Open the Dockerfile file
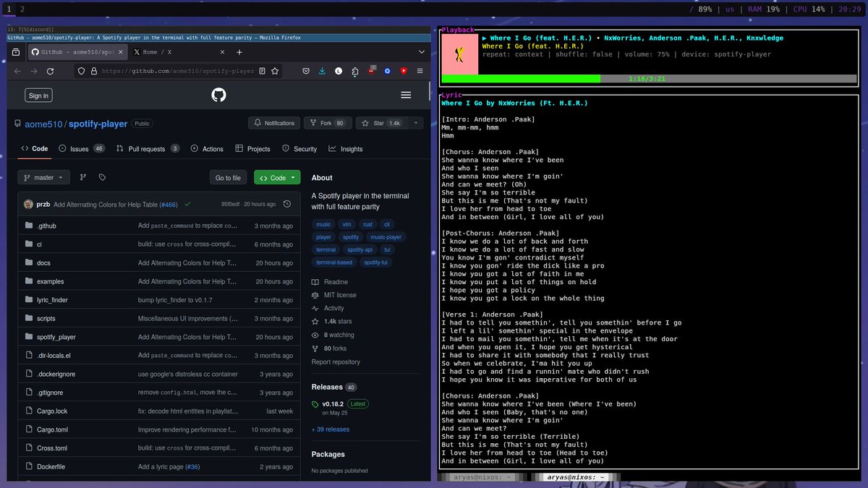 51,466
